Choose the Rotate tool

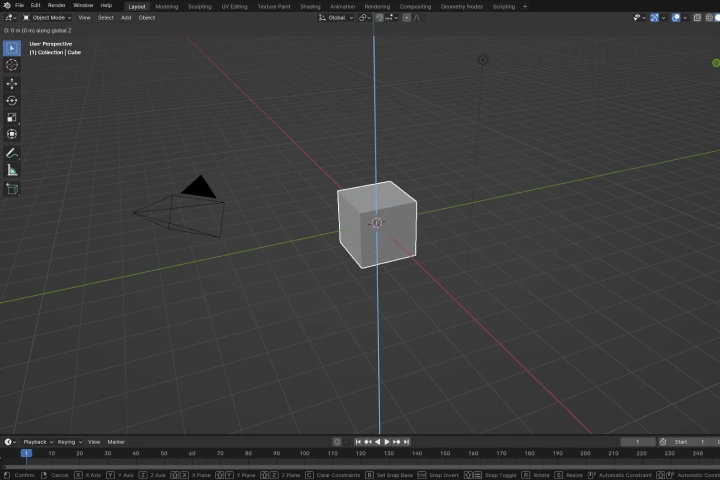click(x=12, y=101)
